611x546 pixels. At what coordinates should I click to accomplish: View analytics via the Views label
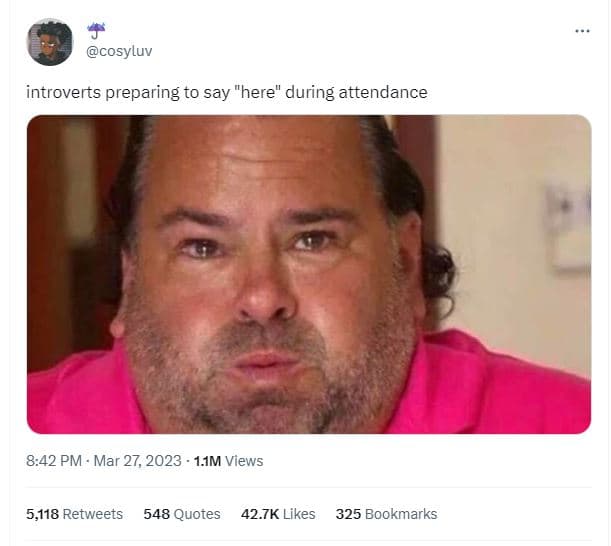click(244, 461)
